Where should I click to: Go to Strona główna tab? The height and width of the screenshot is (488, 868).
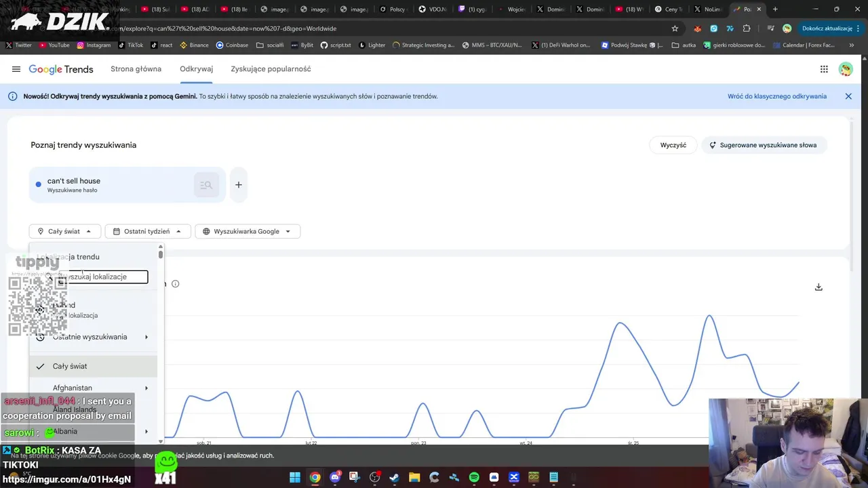click(136, 69)
